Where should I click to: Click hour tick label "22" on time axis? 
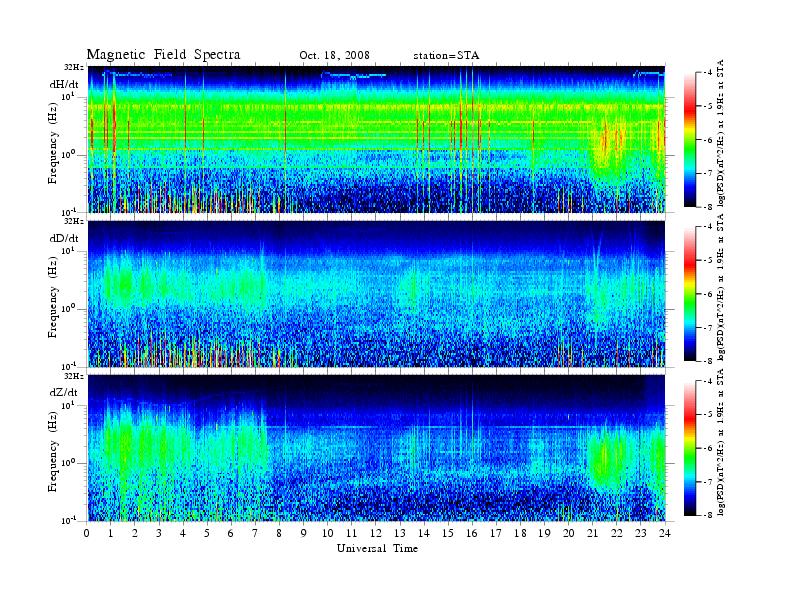616,533
